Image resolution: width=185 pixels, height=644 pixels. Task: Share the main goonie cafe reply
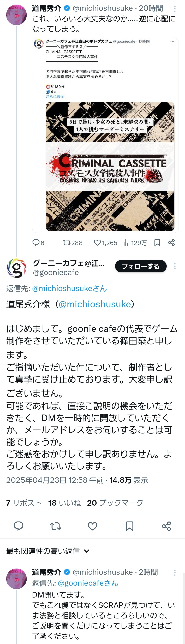tap(166, 526)
